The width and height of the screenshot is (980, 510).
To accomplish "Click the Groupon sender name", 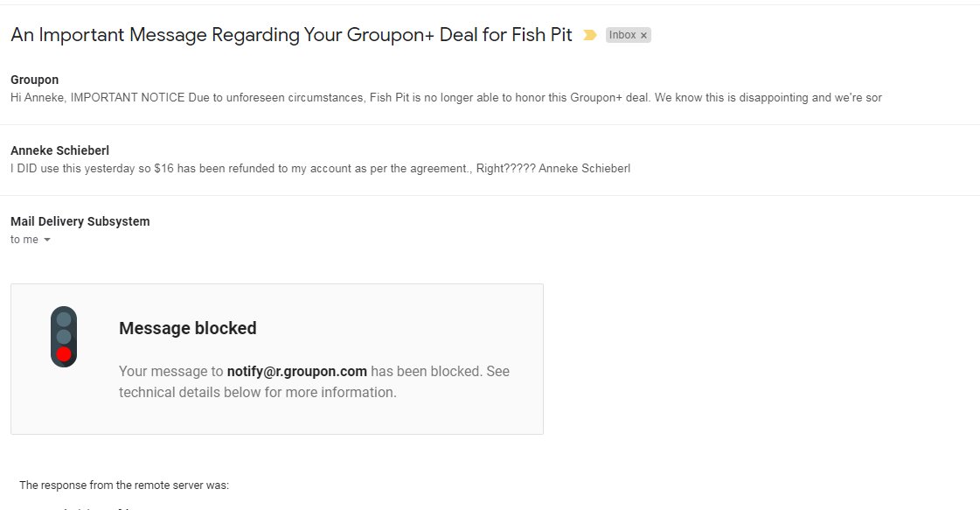I will click(x=34, y=80).
